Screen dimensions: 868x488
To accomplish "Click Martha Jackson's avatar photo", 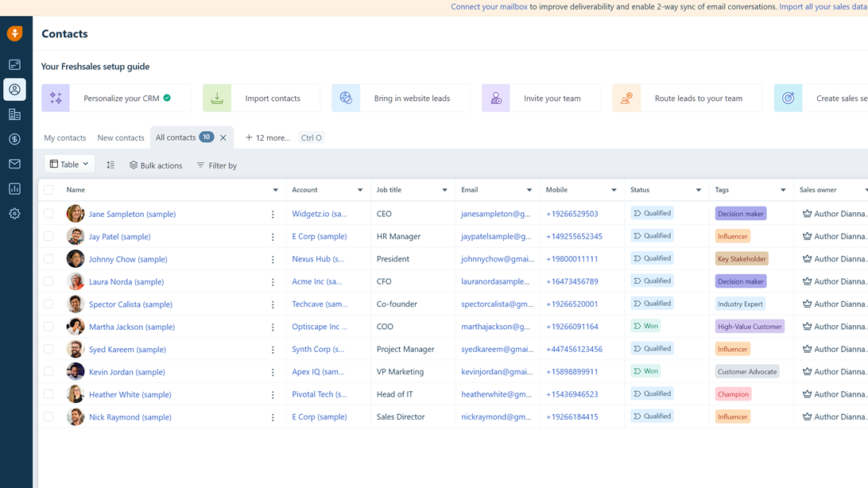I will tap(76, 327).
